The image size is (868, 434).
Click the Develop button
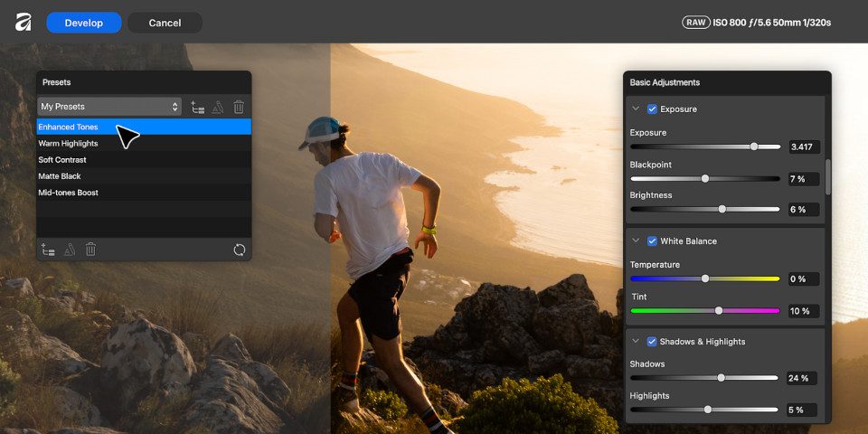point(83,23)
